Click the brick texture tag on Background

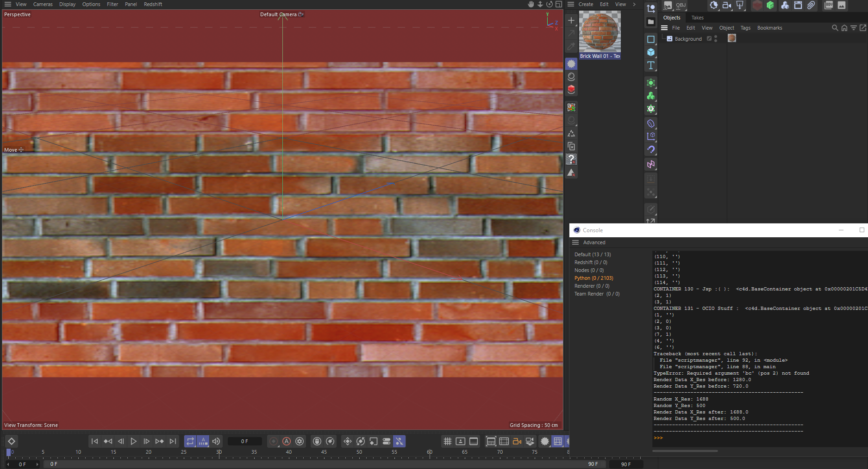732,38
